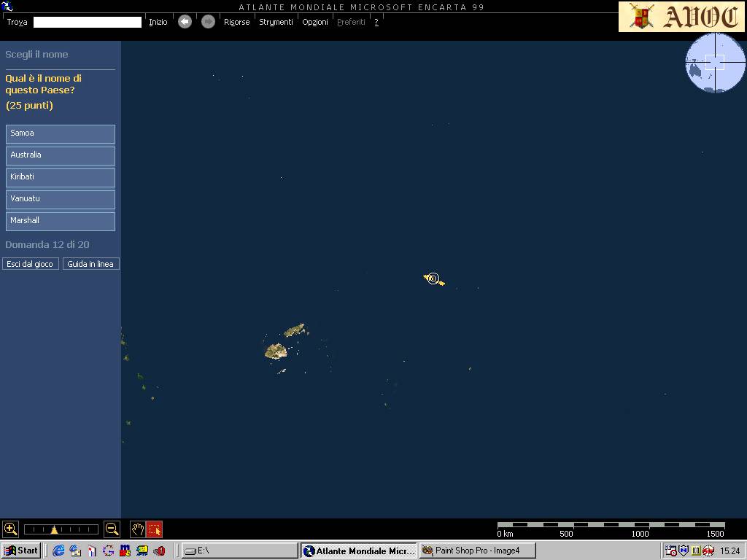
Task: Click the globe locator thumbnail
Action: 716,63
